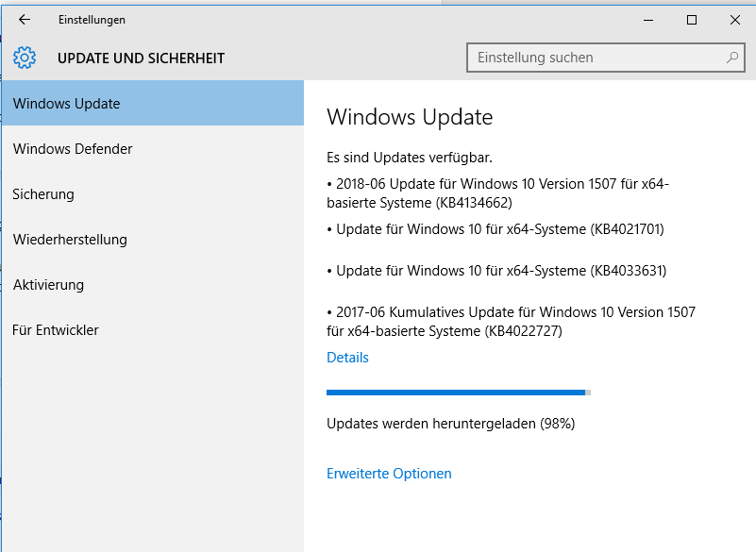Open the Wiederherstellung section

pyautogui.click(x=153, y=239)
